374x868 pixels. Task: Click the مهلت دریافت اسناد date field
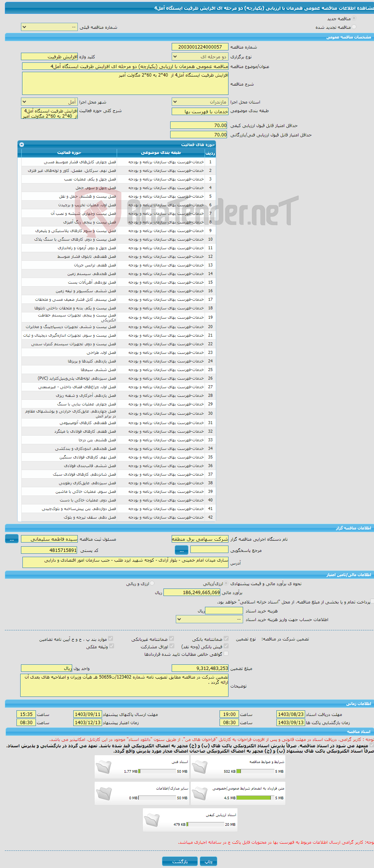[x=291, y=714]
